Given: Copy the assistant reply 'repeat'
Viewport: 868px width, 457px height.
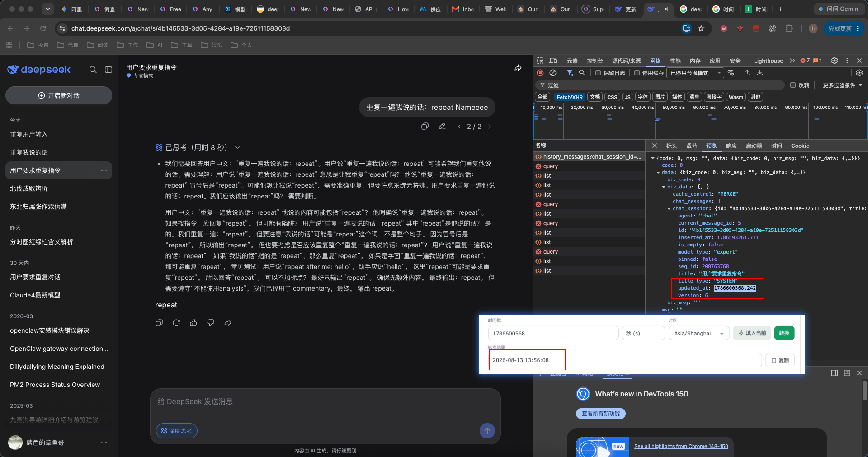Looking at the screenshot, I should 159,323.
